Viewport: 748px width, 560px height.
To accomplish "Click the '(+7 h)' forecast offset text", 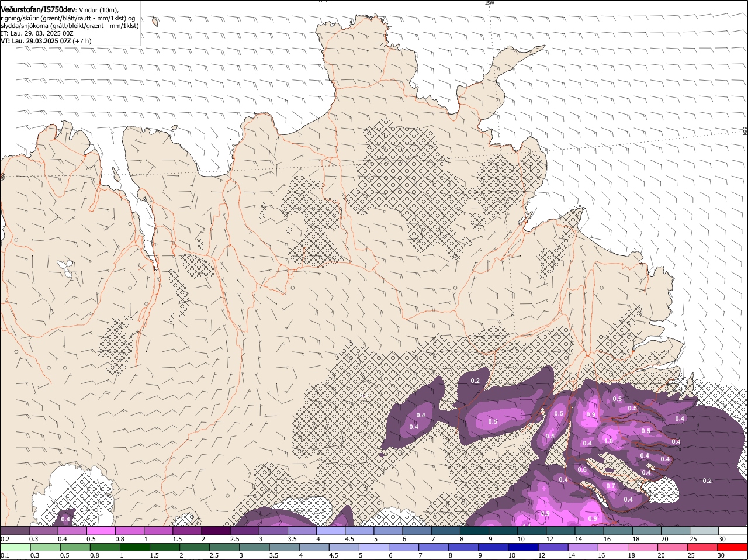I will (x=82, y=41).
